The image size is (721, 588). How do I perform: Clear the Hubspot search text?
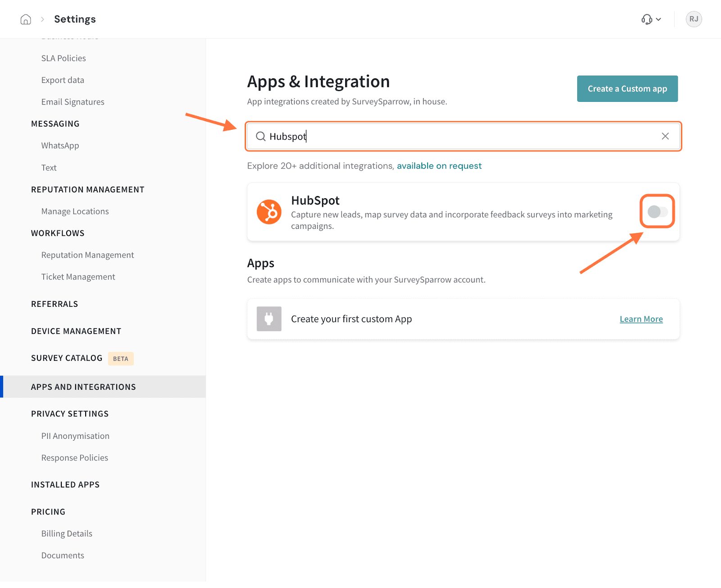(665, 137)
